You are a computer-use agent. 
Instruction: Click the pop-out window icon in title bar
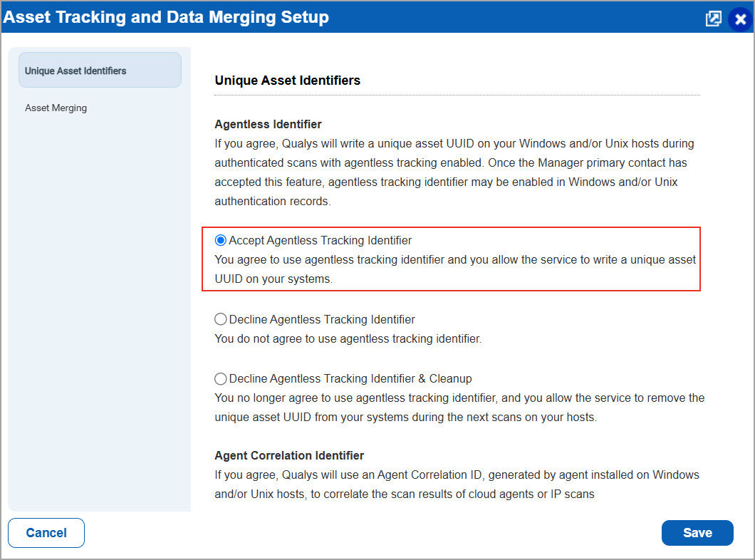coord(713,19)
